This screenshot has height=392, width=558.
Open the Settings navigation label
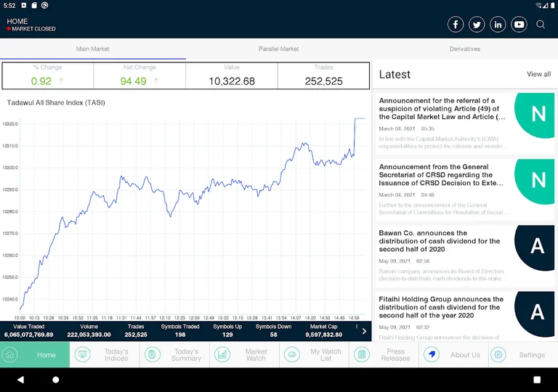532,355
